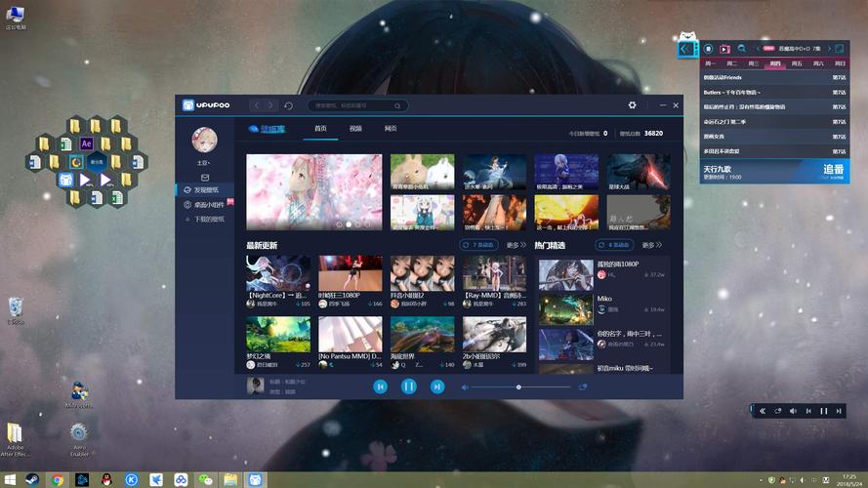
Task: Click left chevron in anime widget header
Action: pos(758,49)
